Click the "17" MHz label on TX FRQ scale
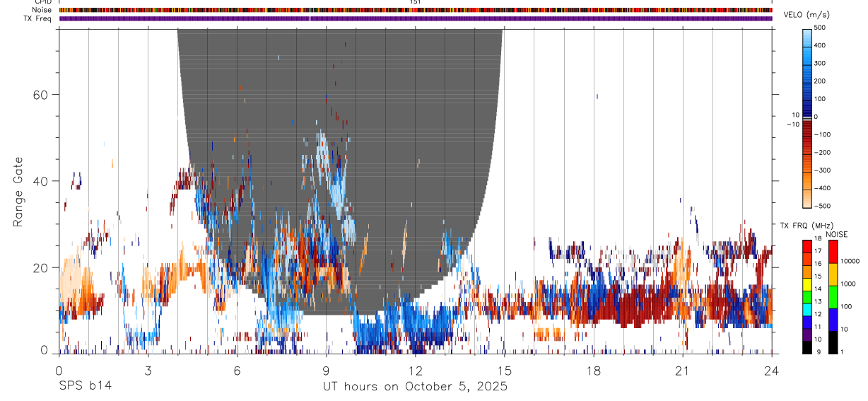Image resolution: width=868 pixels, height=401 pixels. pos(818,251)
